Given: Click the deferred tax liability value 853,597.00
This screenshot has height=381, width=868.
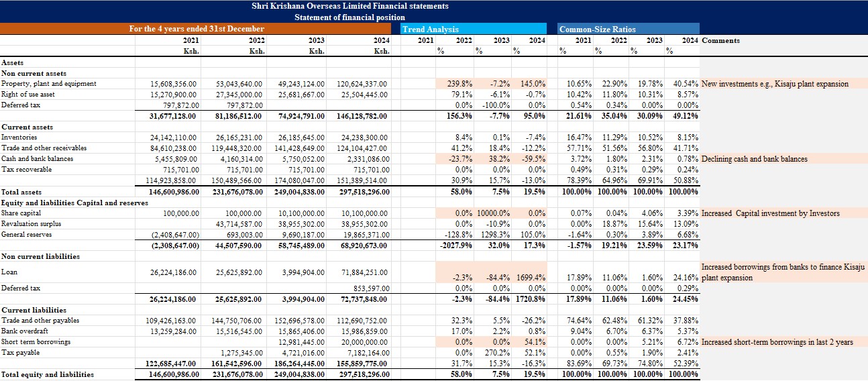Looking at the screenshot, I should [x=370, y=288].
